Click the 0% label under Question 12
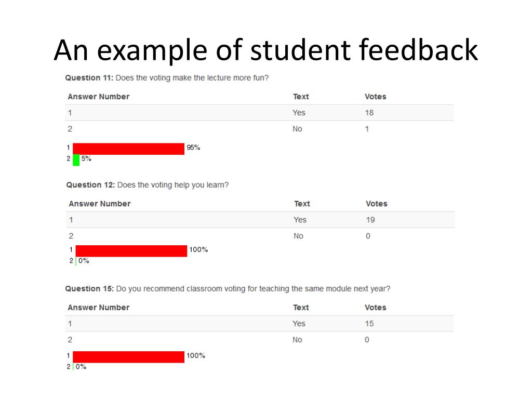The width and height of the screenshot is (532, 399). point(84,261)
